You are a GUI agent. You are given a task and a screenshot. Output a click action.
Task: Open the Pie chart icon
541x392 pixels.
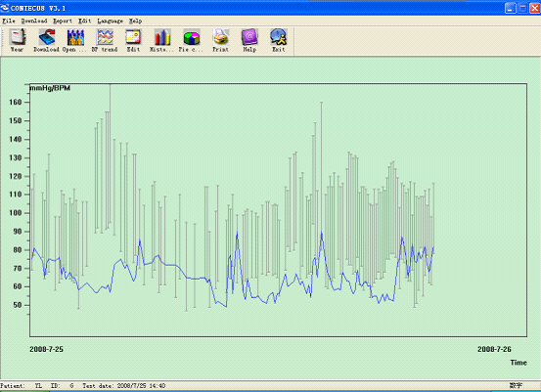pyautogui.click(x=191, y=41)
